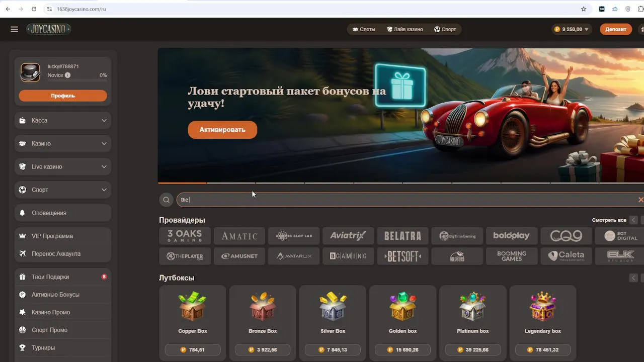Open Оповещения in sidebar

(63, 213)
